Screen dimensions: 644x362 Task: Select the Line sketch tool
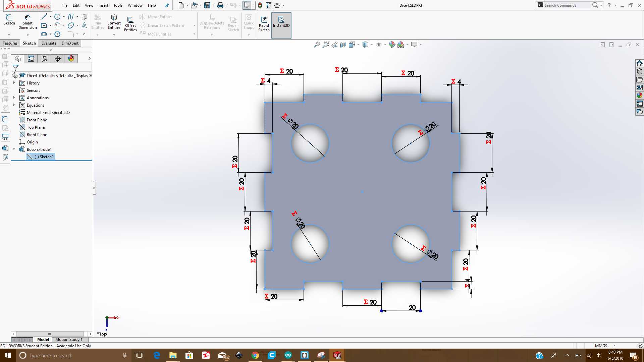click(44, 17)
